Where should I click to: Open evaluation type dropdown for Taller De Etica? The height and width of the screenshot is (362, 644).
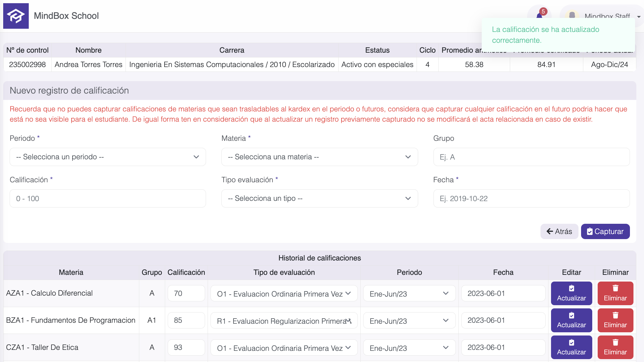pyautogui.click(x=284, y=348)
